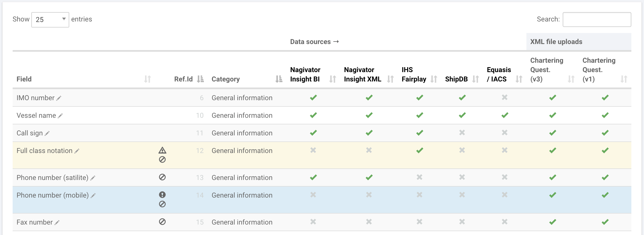Click the Ref.Id column header text

pos(184,79)
